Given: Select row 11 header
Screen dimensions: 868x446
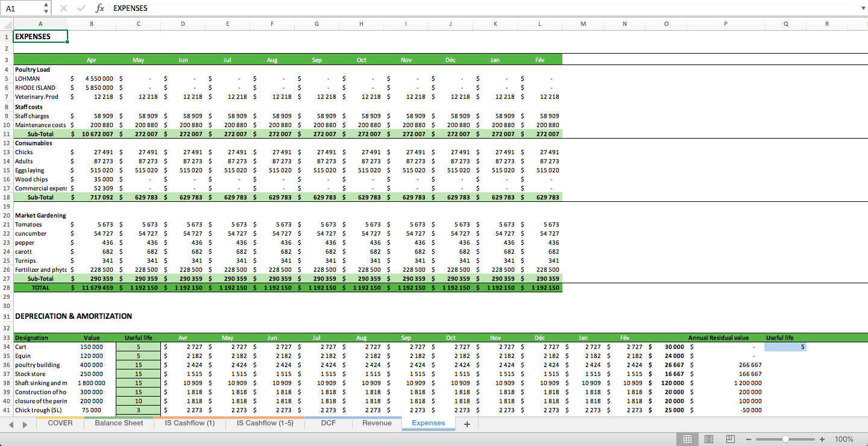Looking at the screenshot, I should point(6,134).
